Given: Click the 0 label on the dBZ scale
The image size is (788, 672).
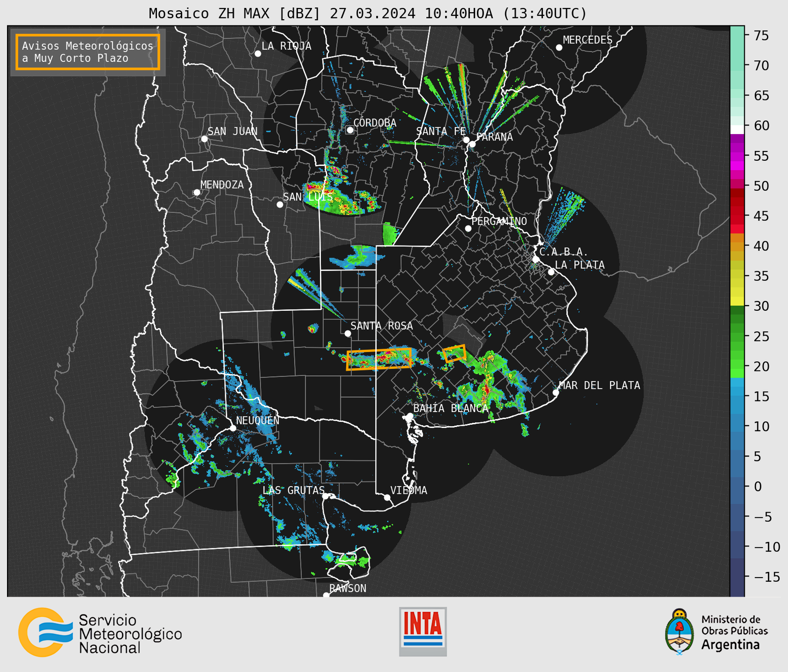Looking at the screenshot, I should pos(757,486).
